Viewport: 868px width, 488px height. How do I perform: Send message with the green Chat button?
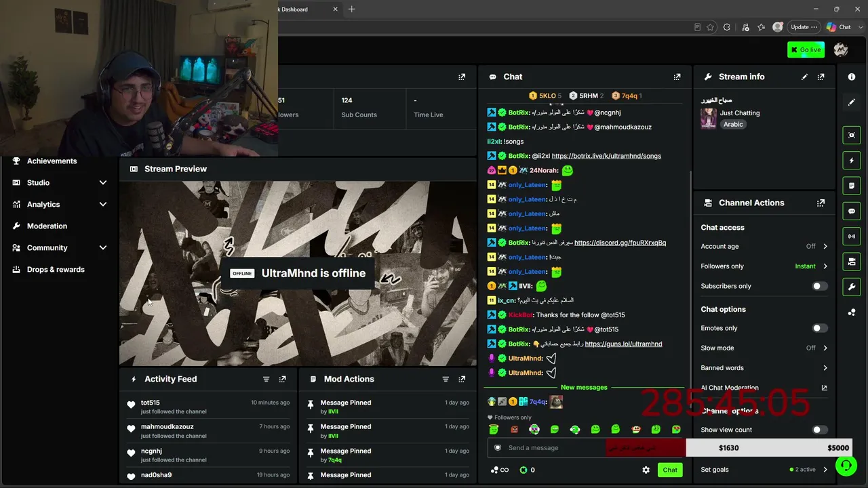[x=670, y=470]
